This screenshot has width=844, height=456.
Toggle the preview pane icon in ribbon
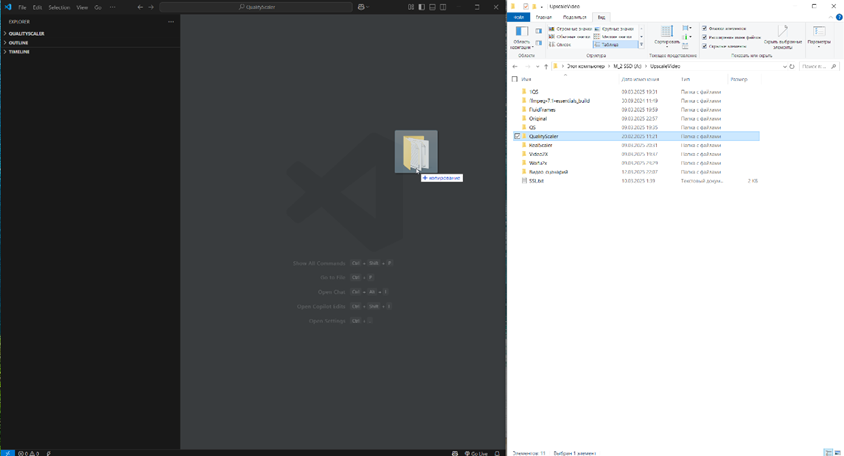[539, 31]
